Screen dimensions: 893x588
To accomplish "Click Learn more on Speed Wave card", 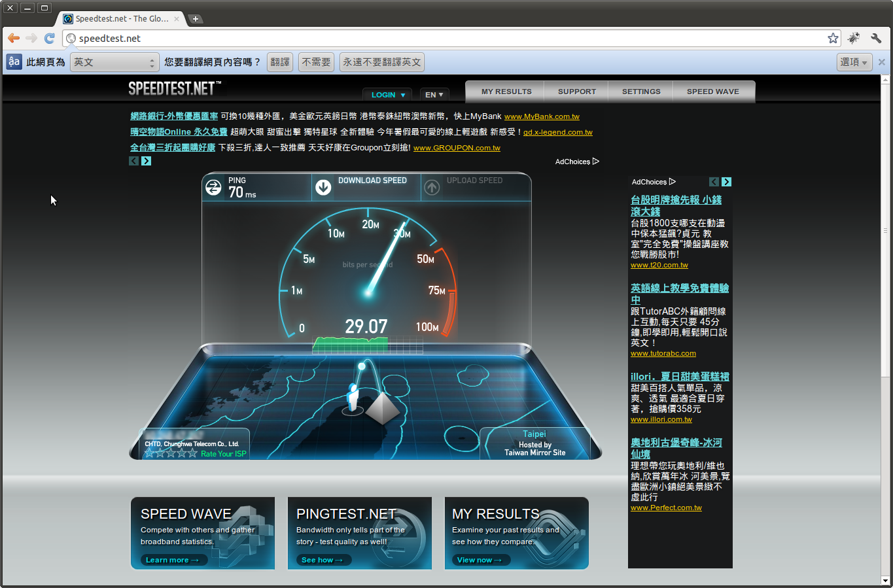I will 174,560.
